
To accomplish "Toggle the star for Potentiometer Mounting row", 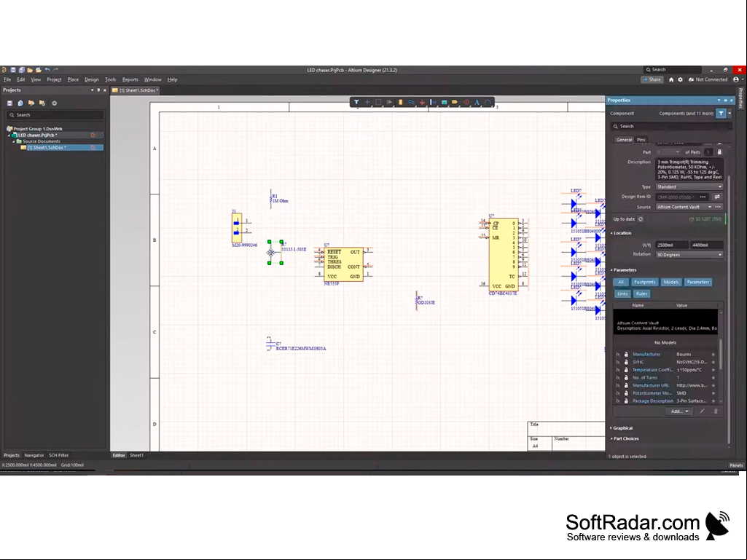I will coord(713,393).
